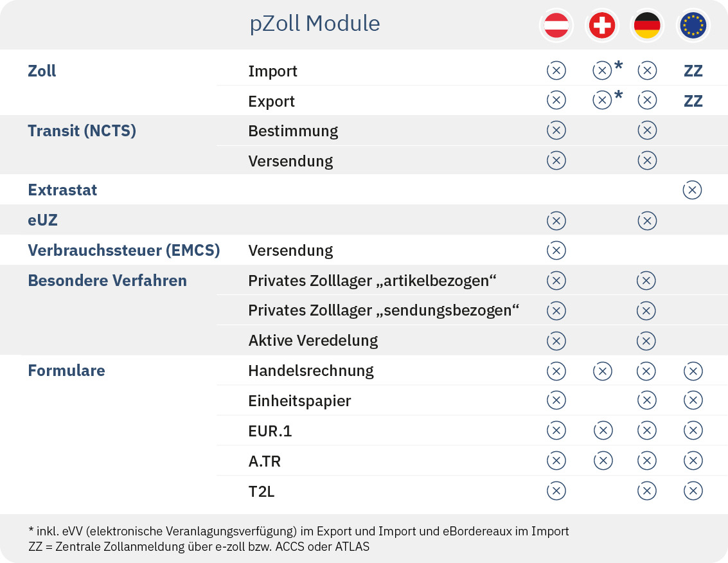Image resolution: width=728 pixels, height=563 pixels.
Task: Click the Extrastat EU column mark
Action: point(693,190)
